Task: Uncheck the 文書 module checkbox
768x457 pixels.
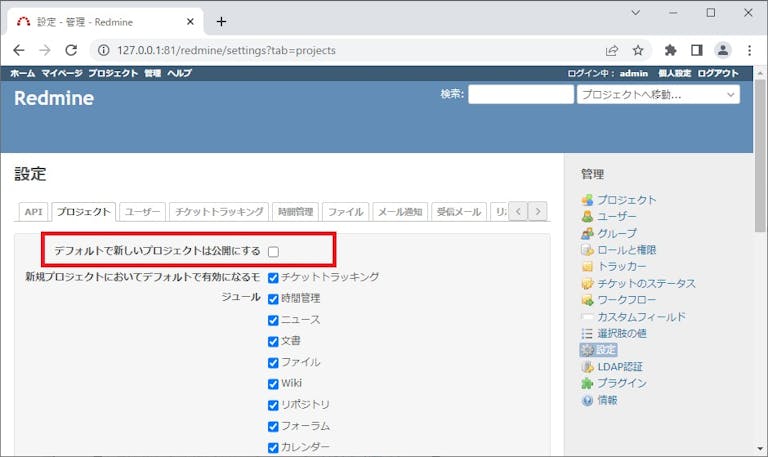Action: (273, 341)
